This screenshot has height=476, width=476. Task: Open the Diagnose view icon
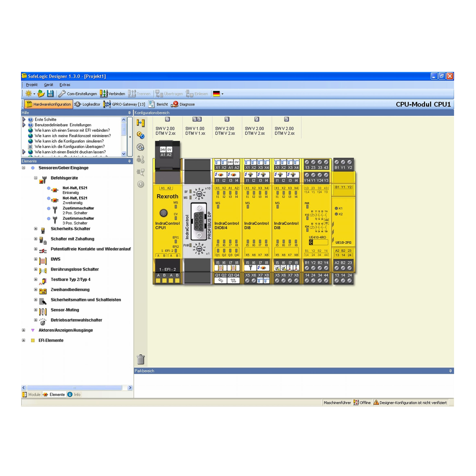pyautogui.click(x=175, y=104)
